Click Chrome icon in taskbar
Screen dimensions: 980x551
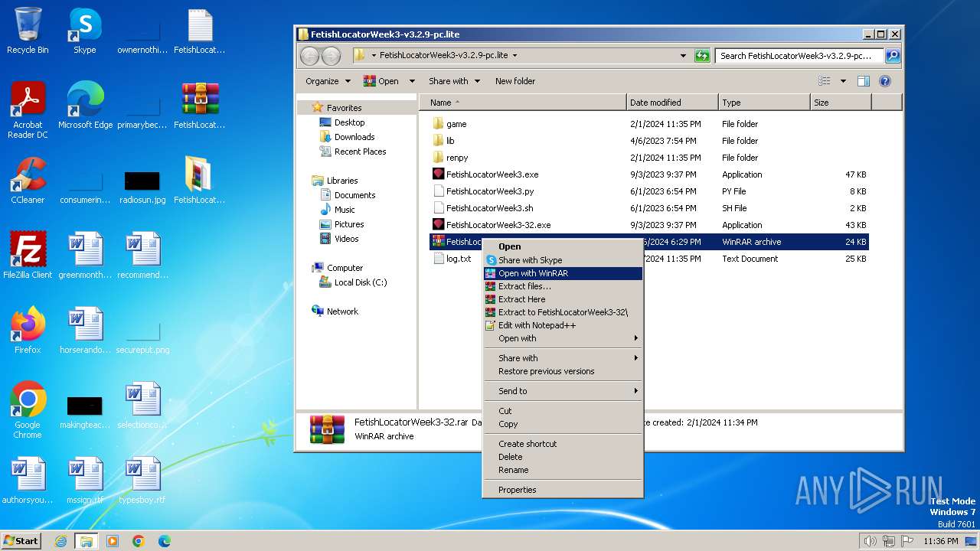point(139,541)
